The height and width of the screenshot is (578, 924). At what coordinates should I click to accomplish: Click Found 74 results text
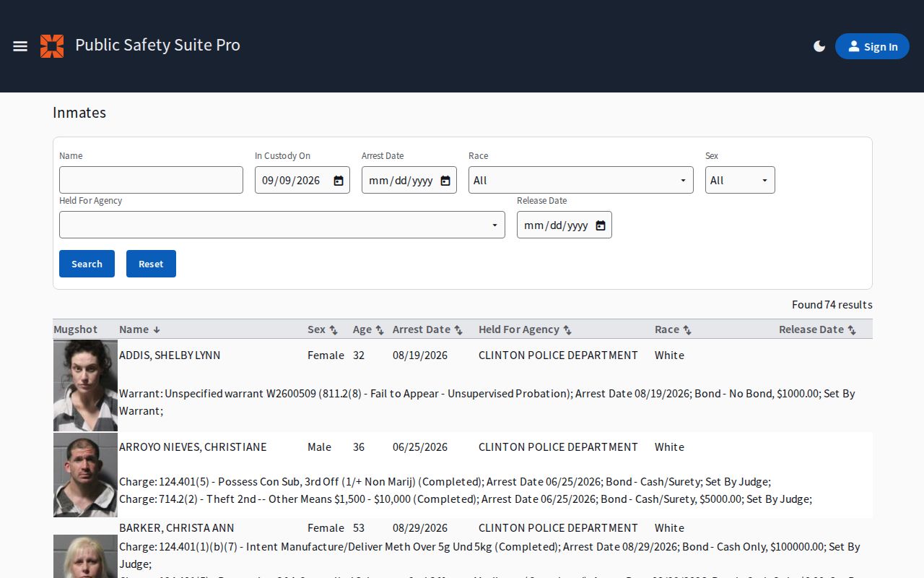pyautogui.click(x=832, y=305)
